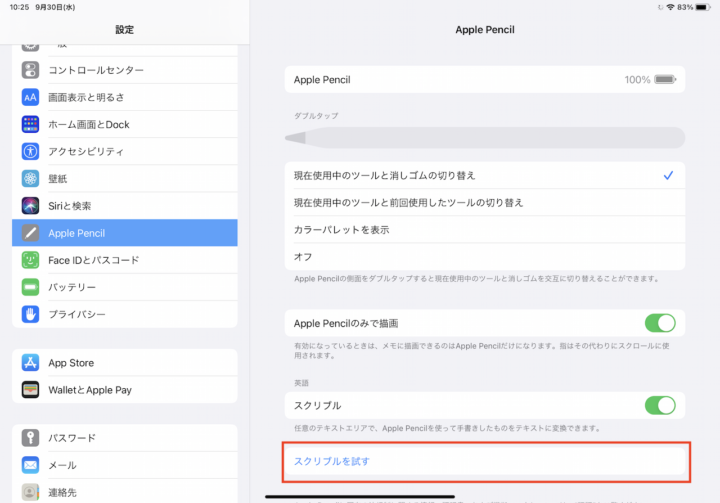Tap the Wi-Fi status icon
Viewport: 720px width, 503px height.
pos(670,7)
